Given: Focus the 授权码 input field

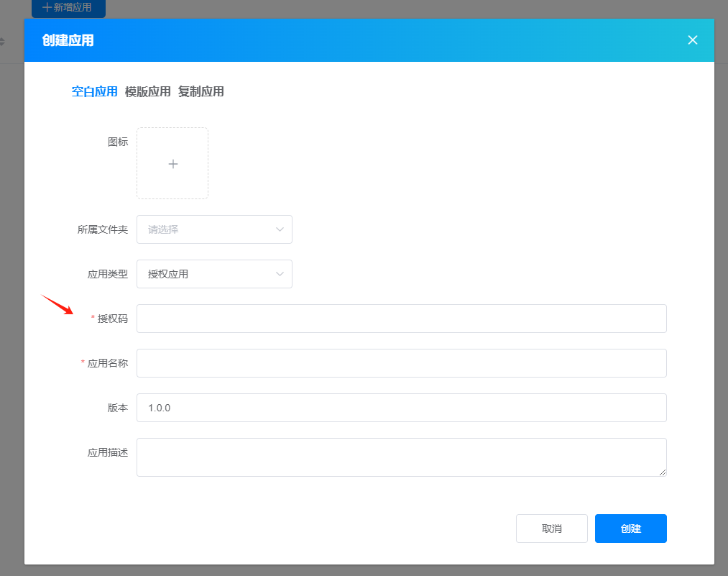Looking at the screenshot, I should [402, 319].
